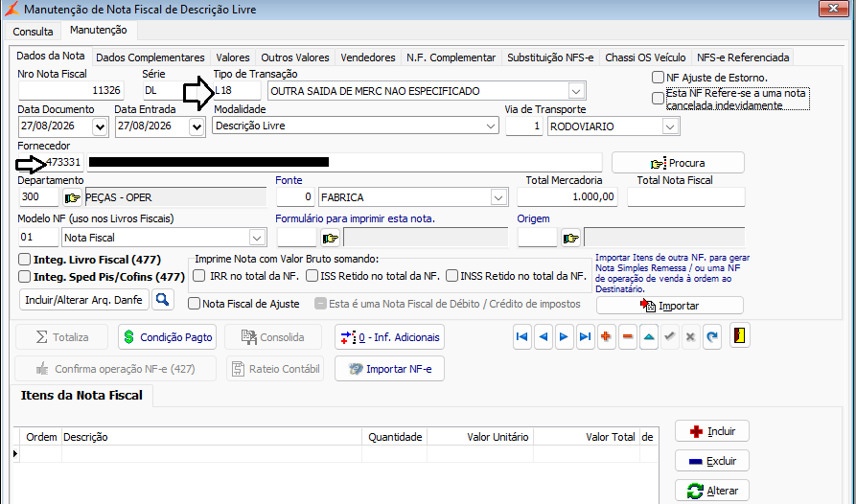Open the Modalidade Descrição Livre dropdown
The height and width of the screenshot is (504, 856).
(490, 126)
